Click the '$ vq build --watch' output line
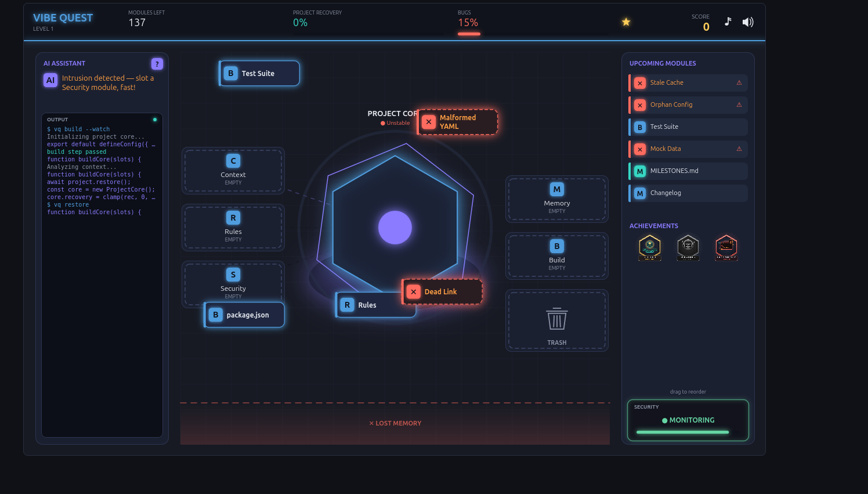868x494 pixels. click(x=78, y=129)
